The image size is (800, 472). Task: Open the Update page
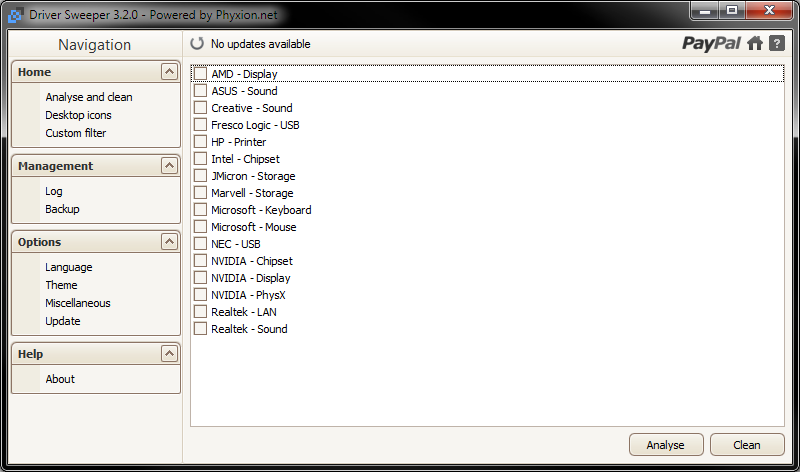[x=63, y=321]
